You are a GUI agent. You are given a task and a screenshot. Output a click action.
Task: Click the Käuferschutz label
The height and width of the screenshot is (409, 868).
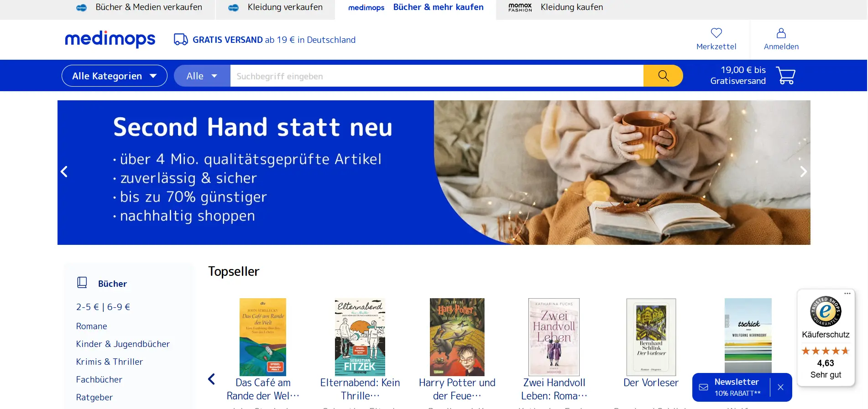[x=826, y=335]
